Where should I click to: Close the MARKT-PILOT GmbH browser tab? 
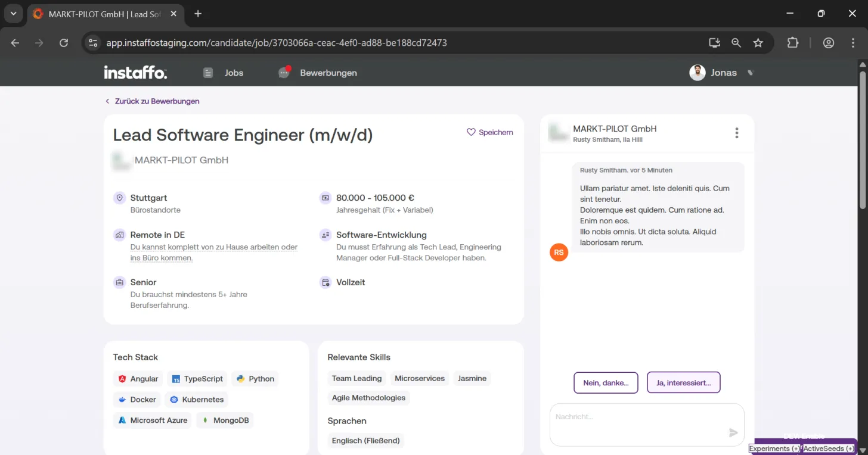pyautogui.click(x=174, y=14)
